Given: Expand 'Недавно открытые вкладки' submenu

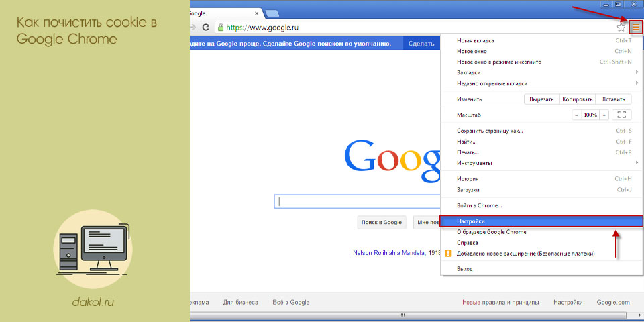Looking at the screenshot, I should click(541, 83).
